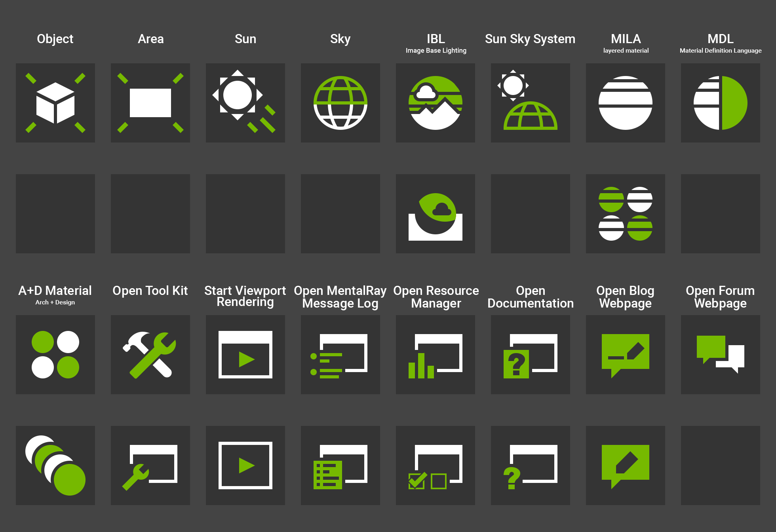Image resolution: width=776 pixels, height=532 pixels.
Task: Open Resource Manager bar chart icon
Action: coord(436,355)
